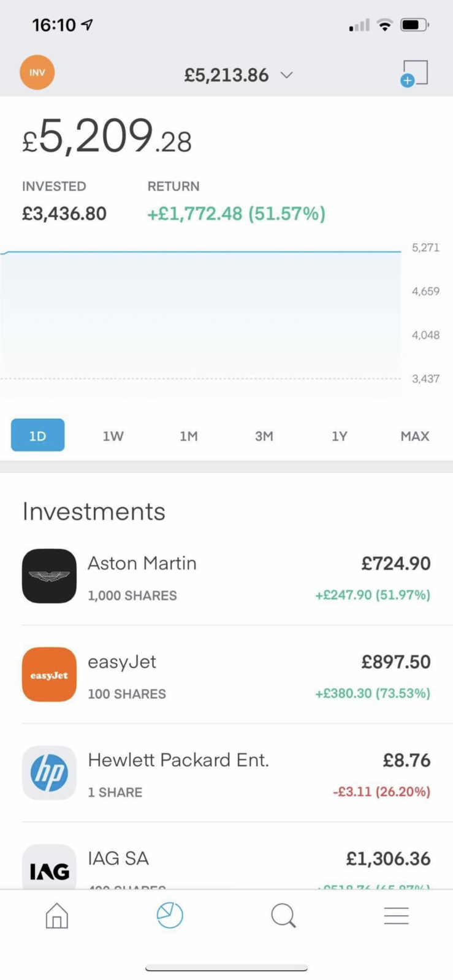Switch chart to 1W range
Image resolution: width=453 pixels, height=980 pixels.
(113, 436)
